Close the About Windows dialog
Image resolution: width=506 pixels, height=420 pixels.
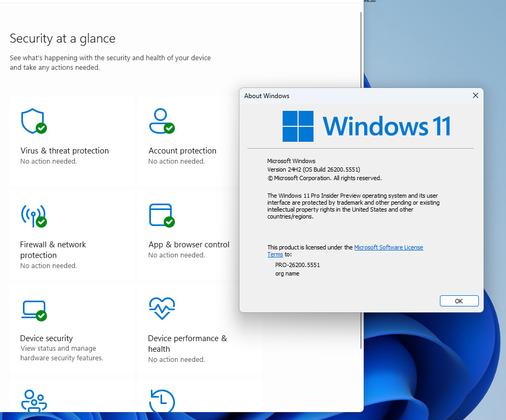(476, 95)
